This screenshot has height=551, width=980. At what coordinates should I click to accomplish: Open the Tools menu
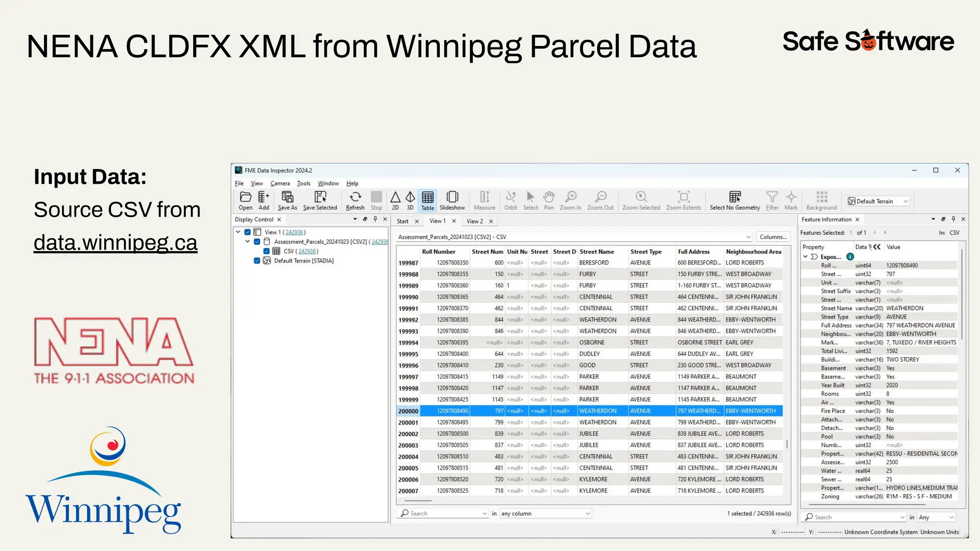click(x=303, y=183)
